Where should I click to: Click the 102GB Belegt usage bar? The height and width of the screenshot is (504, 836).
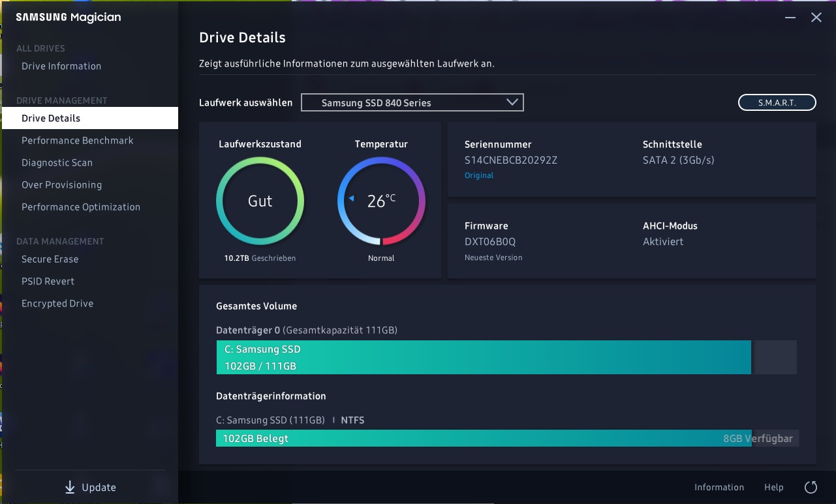click(x=483, y=438)
